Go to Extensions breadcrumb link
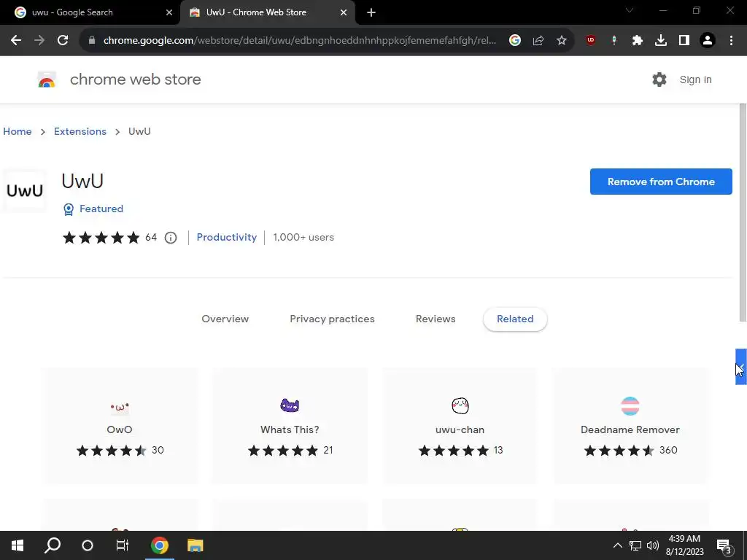Viewport: 747px width, 560px height. pos(80,131)
